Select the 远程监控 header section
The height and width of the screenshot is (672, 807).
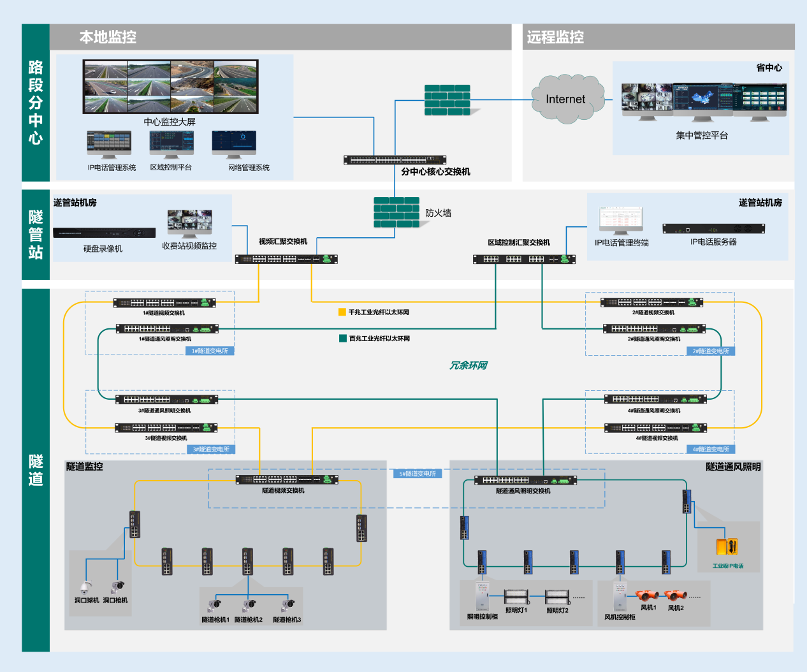click(658, 37)
